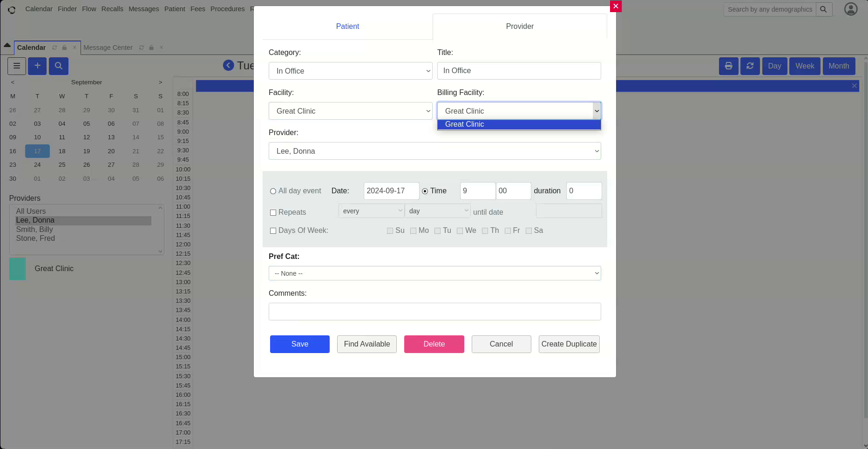The image size is (868, 449).
Task: Close the dialog with the red X
Action: [x=616, y=6]
